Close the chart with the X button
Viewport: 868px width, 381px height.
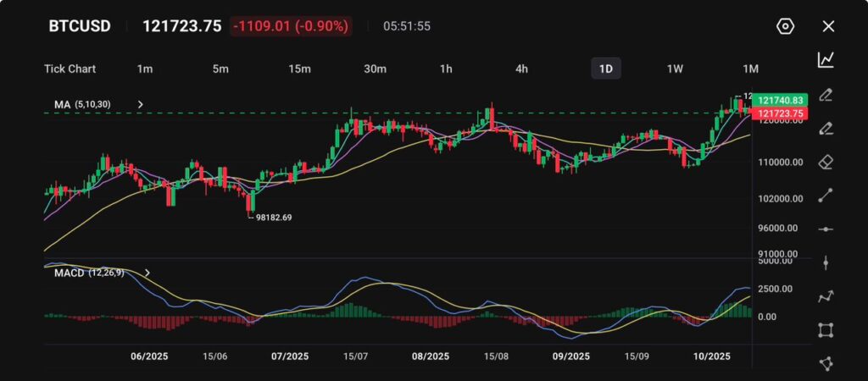828,26
